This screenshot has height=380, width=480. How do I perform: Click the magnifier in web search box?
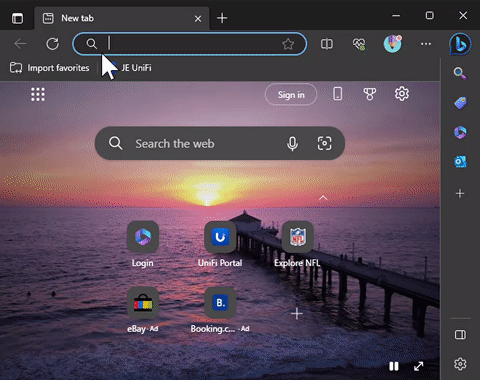tap(115, 143)
